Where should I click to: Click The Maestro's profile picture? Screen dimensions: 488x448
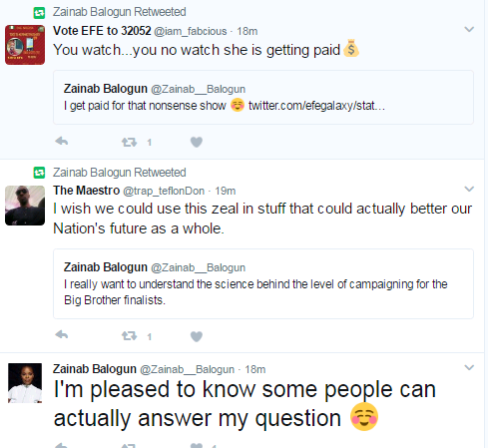25,206
